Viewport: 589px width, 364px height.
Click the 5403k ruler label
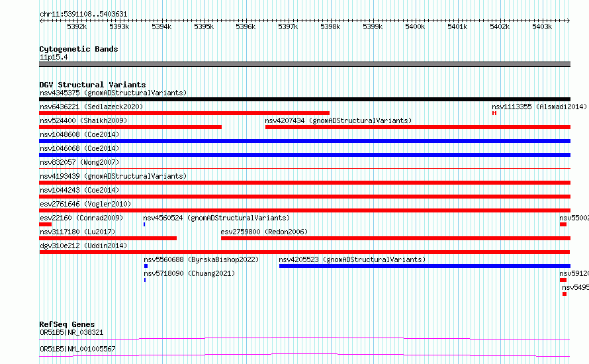pyautogui.click(x=542, y=26)
